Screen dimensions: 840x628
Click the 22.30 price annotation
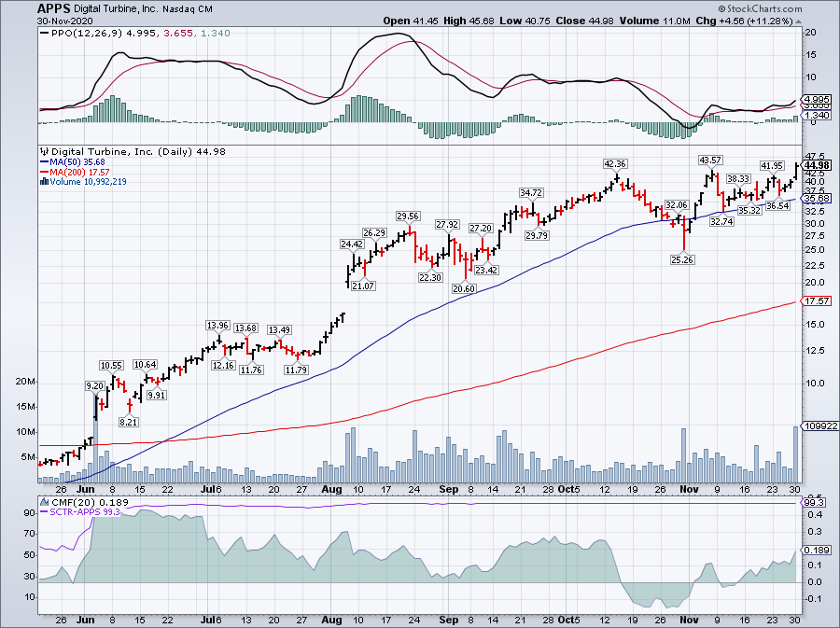pyautogui.click(x=430, y=277)
